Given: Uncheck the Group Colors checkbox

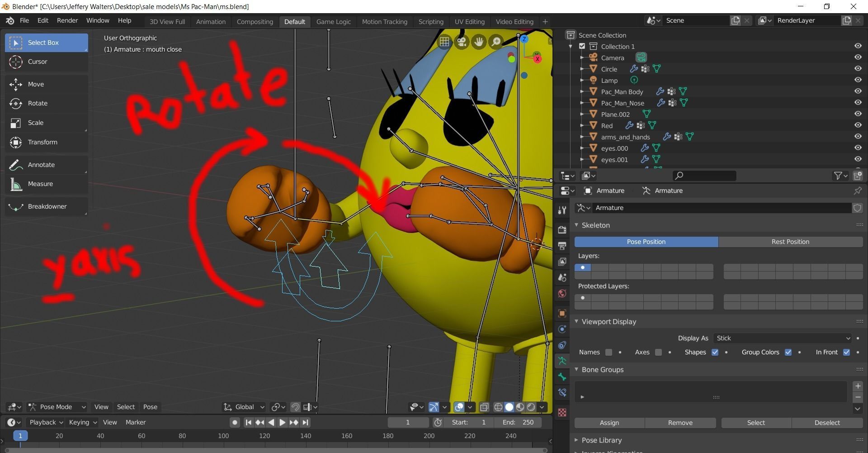Looking at the screenshot, I should [x=788, y=352].
